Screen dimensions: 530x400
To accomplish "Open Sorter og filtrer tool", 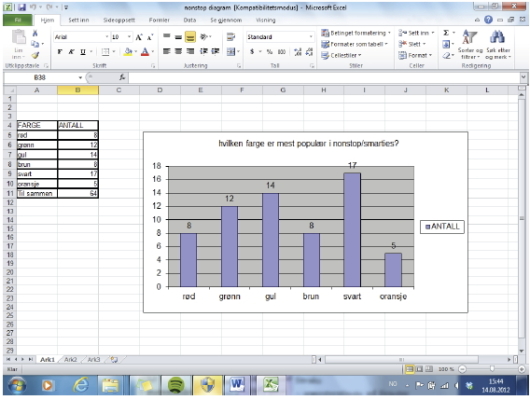I will point(470,45).
